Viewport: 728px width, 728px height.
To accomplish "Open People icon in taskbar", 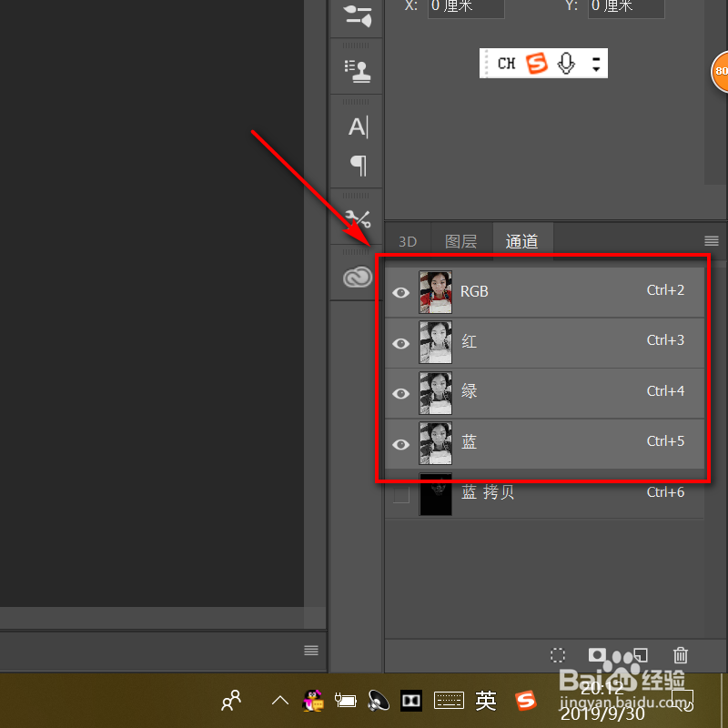I will [x=232, y=700].
